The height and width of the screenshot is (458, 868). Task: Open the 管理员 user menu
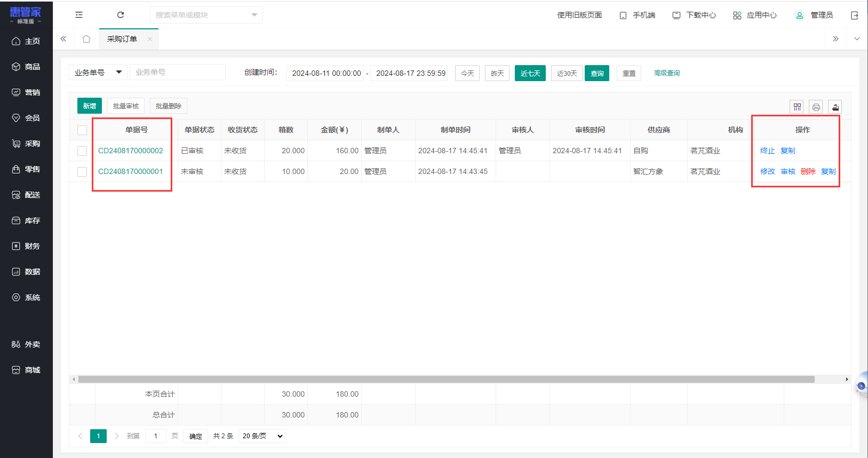[814, 15]
